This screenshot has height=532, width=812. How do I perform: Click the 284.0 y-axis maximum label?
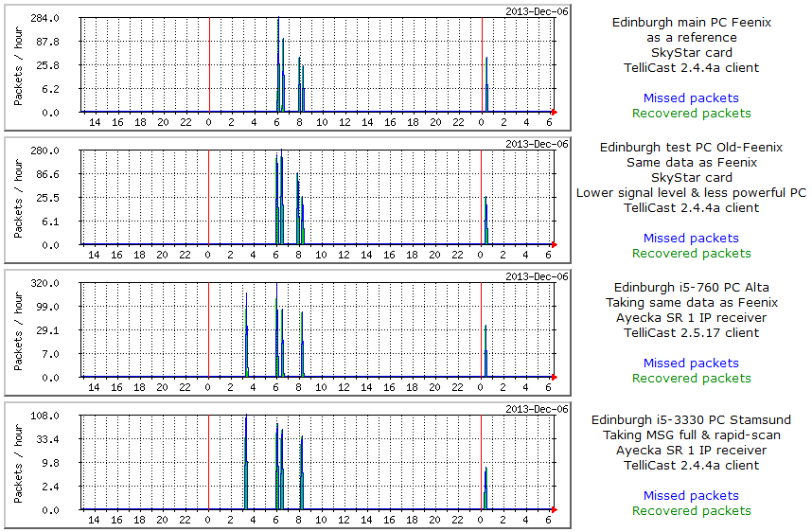pos(45,18)
